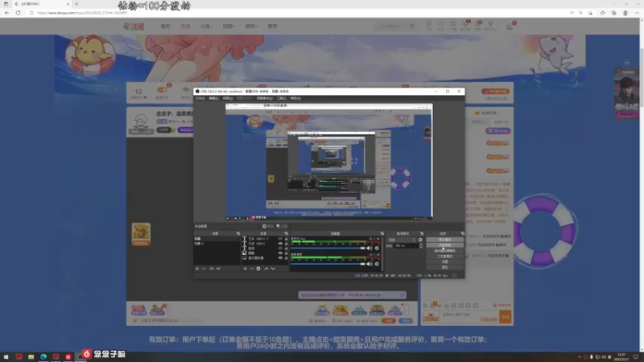Lock the 图像 source
Image resolution: width=644 pixels, height=362 pixels.
[287, 253]
